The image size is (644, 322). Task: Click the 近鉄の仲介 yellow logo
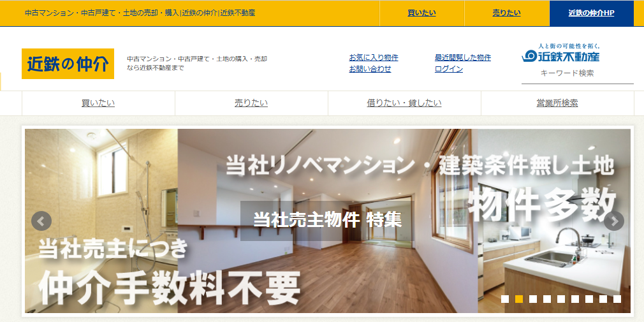coord(68,64)
